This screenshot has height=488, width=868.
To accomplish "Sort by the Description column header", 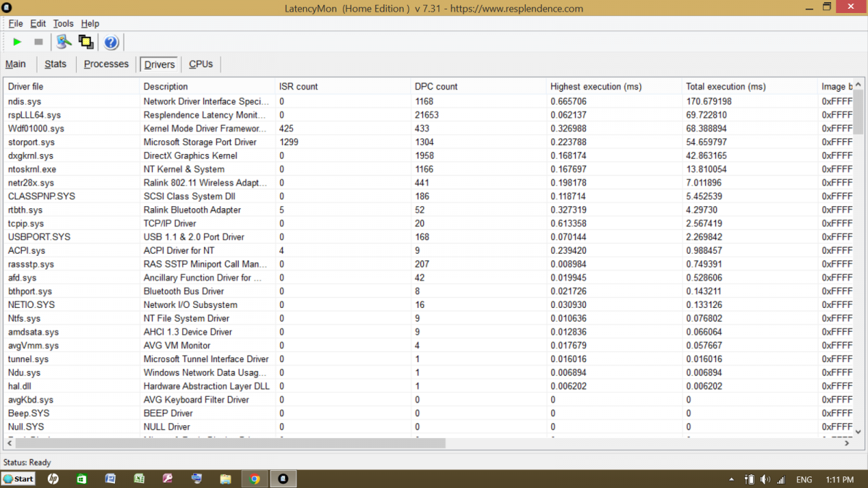I will pos(207,87).
